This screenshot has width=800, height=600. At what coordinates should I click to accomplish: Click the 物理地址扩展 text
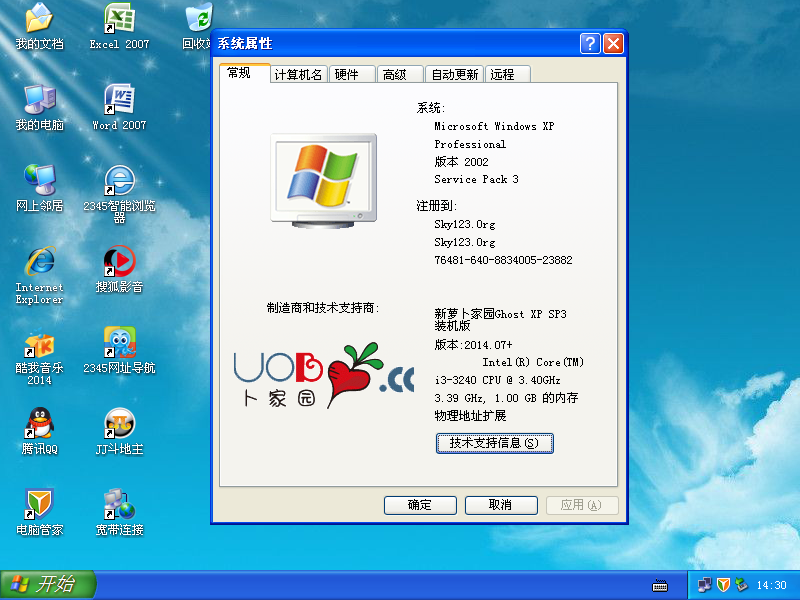tap(470, 415)
